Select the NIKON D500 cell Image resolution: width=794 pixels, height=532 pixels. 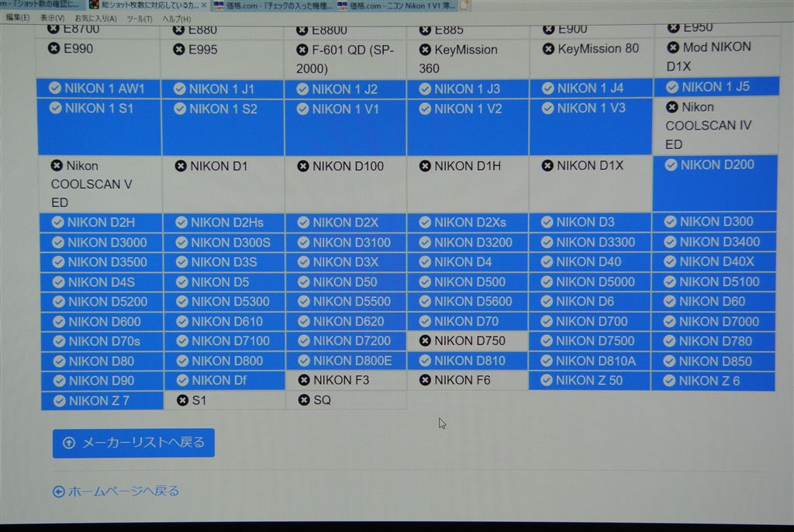tap(468, 282)
